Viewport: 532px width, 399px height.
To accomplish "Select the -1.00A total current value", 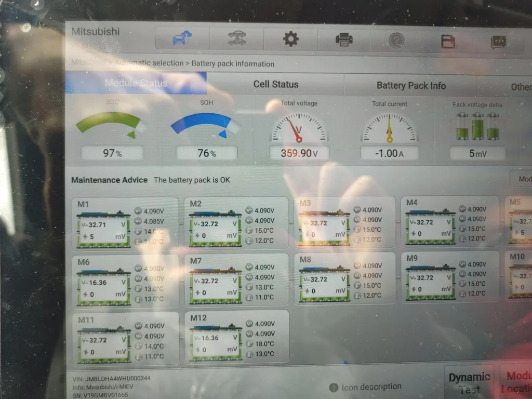I will (390, 153).
